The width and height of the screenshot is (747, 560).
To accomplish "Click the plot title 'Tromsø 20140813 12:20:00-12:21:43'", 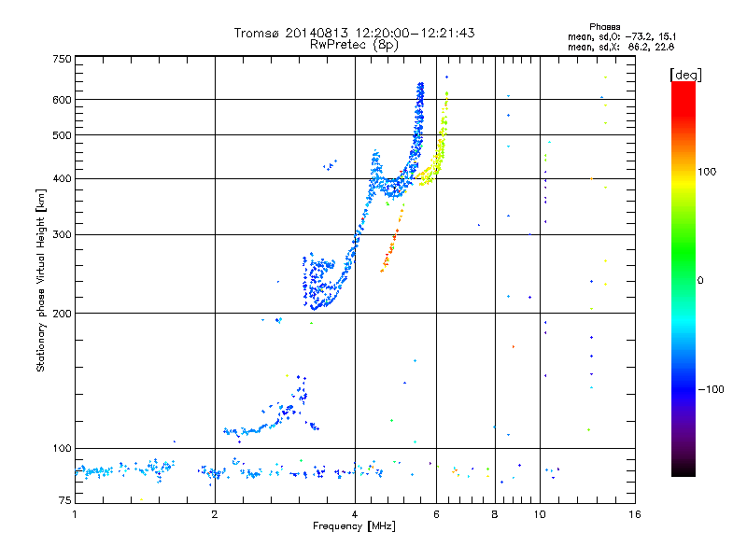I will 354,33.
